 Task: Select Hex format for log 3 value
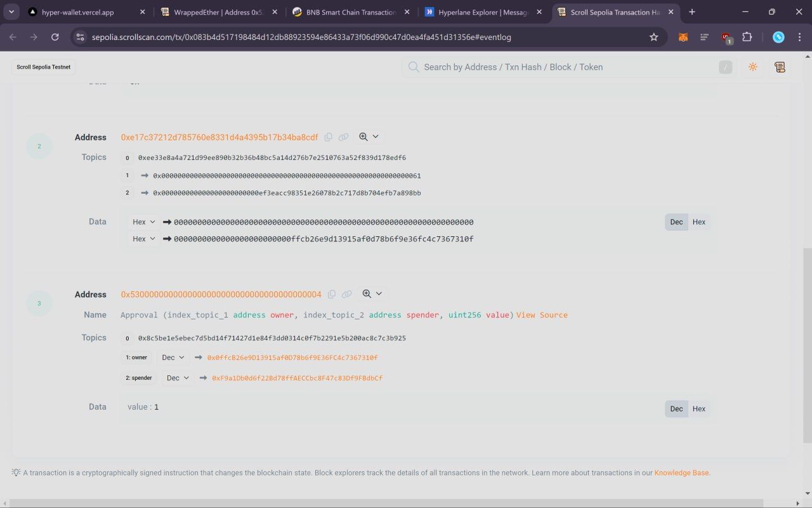point(699,408)
